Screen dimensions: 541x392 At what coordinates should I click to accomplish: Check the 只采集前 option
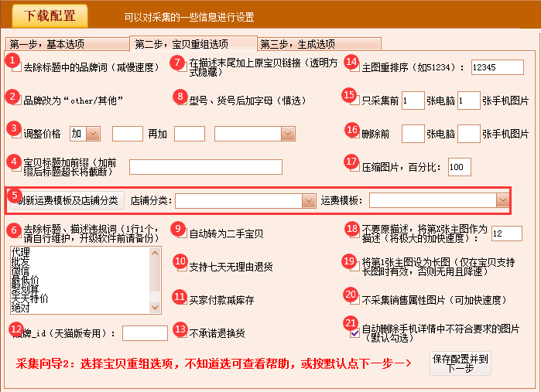coord(354,101)
